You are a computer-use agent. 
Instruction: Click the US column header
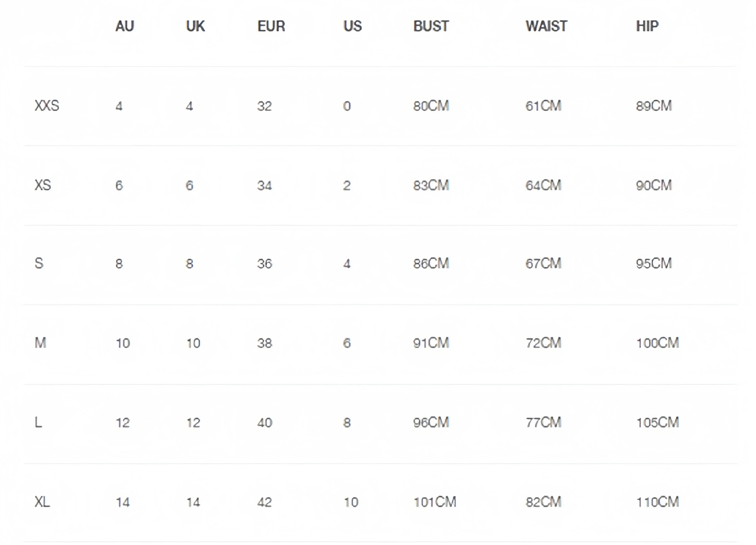pos(352,26)
